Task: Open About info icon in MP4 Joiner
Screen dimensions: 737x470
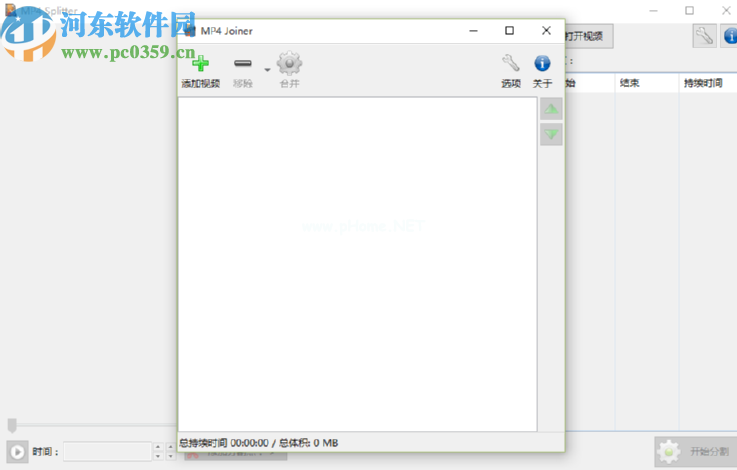Action: pyautogui.click(x=542, y=63)
